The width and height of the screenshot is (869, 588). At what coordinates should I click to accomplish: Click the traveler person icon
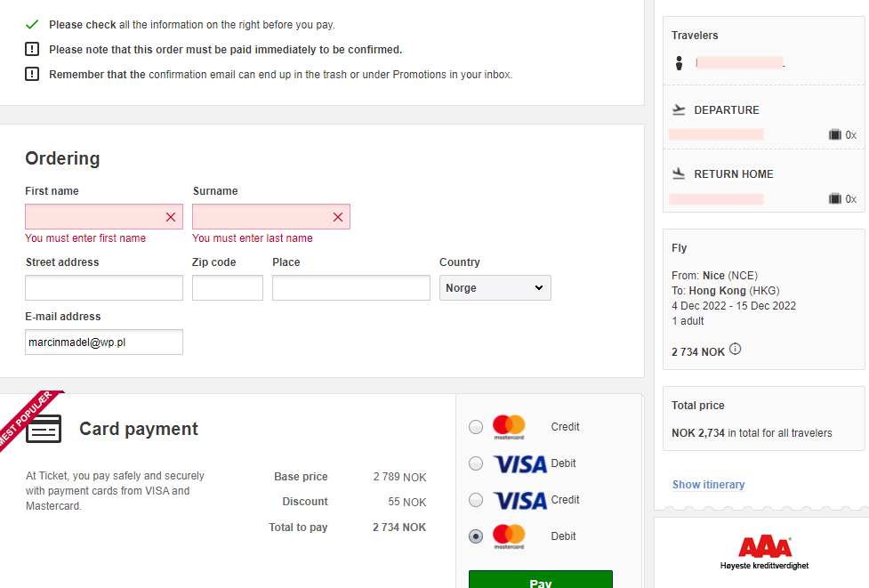[679, 63]
